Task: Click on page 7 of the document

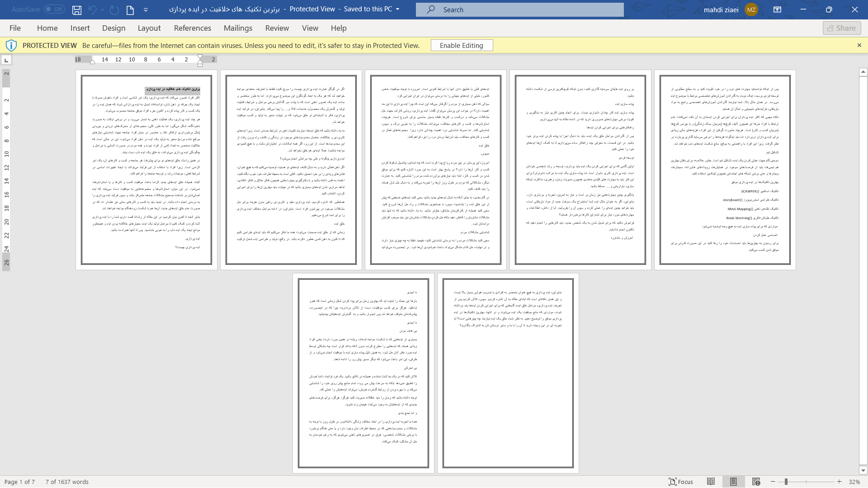Action: (x=508, y=373)
